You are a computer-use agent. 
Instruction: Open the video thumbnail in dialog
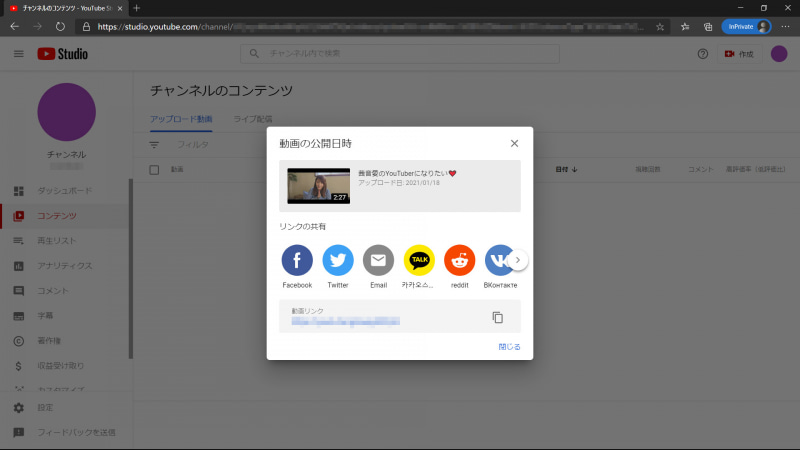[318, 186]
